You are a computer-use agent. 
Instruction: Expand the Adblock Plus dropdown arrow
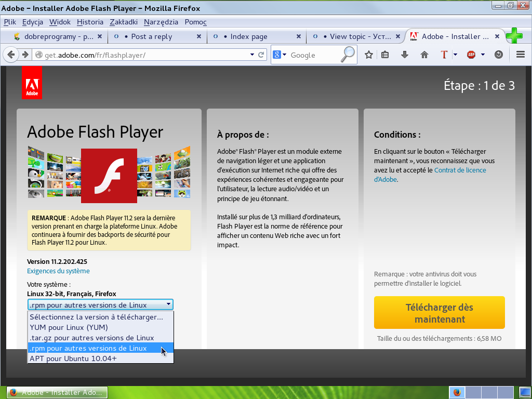[x=483, y=55]
